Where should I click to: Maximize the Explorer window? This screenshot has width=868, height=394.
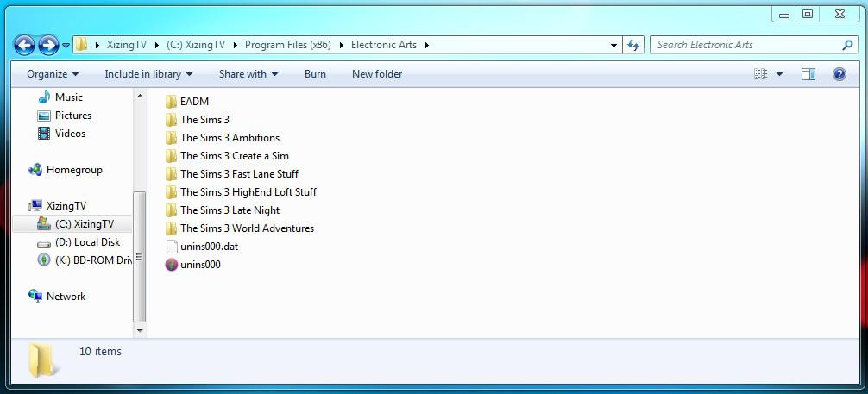click(x=808, y=15)
